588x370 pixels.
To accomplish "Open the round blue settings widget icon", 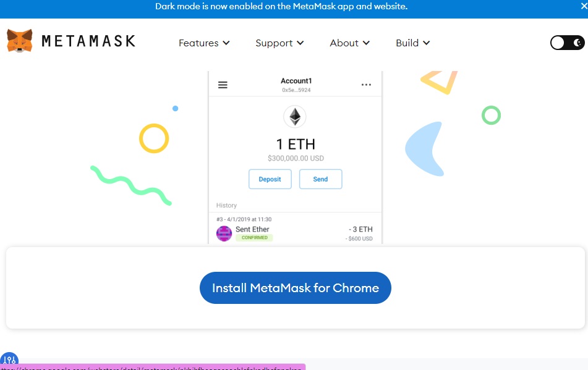I will pos(9,359).
